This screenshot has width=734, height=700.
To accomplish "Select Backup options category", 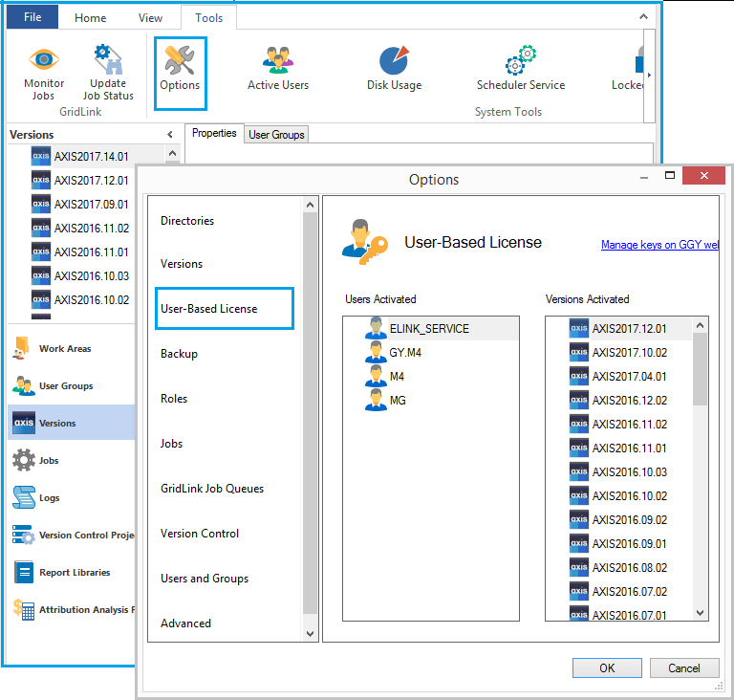I will 179,353.
